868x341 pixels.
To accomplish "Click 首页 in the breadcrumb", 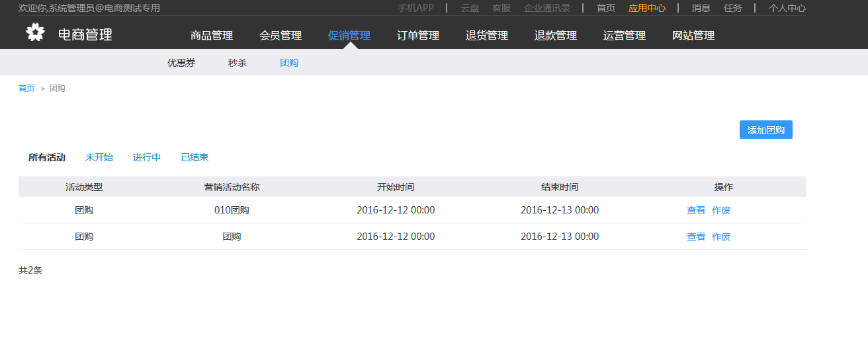I will point(26,88).
